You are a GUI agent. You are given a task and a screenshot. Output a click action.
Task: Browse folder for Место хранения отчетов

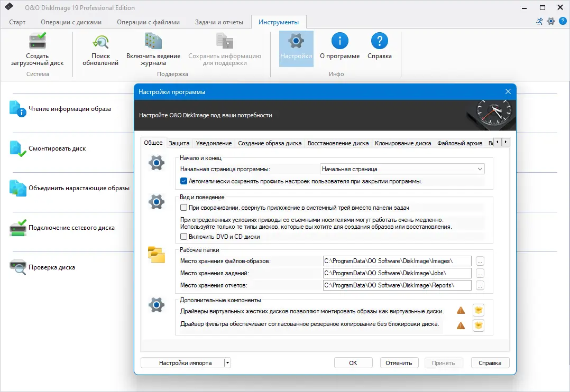tap(480, 285)
